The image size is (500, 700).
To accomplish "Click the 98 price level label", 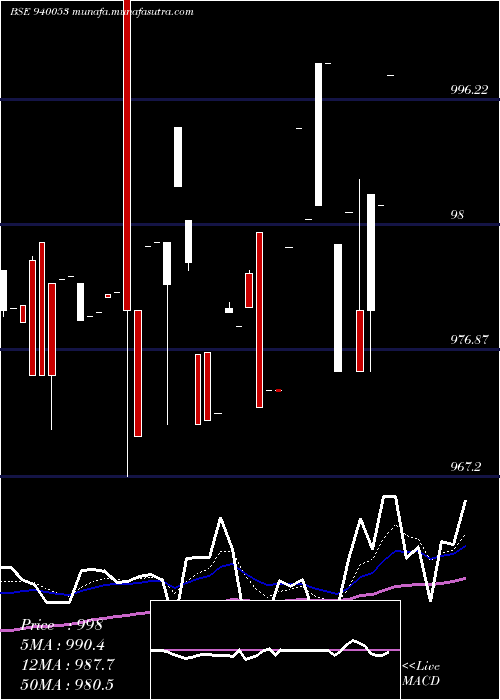I will click(x=457, y=215).
